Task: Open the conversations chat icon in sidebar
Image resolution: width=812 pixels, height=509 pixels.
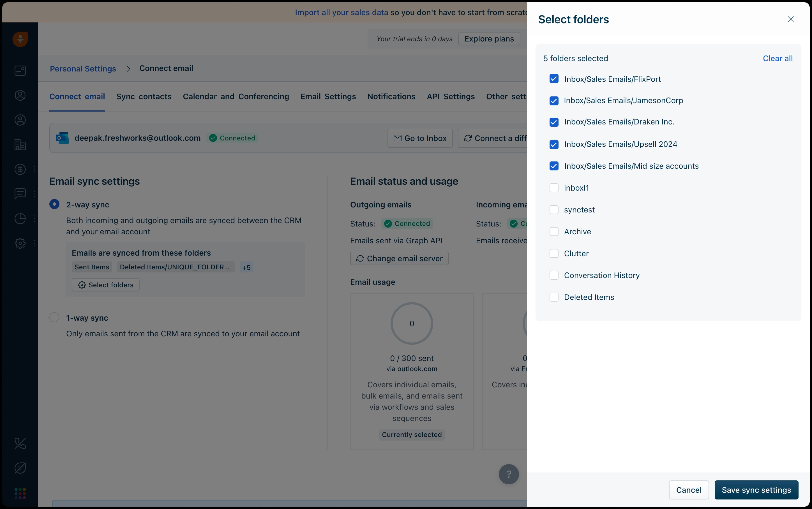Action: click(20, 194)
